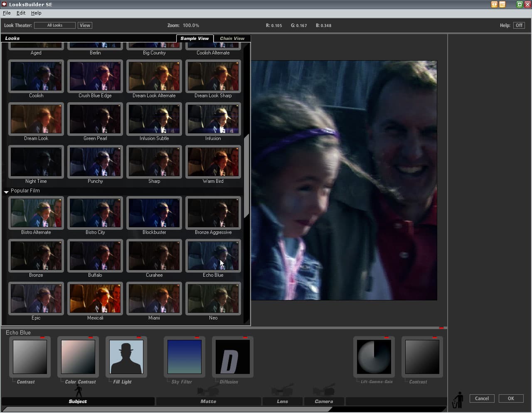Apply the Neo look thumbnail
532x413 pixels.
(x=213, y=299)
